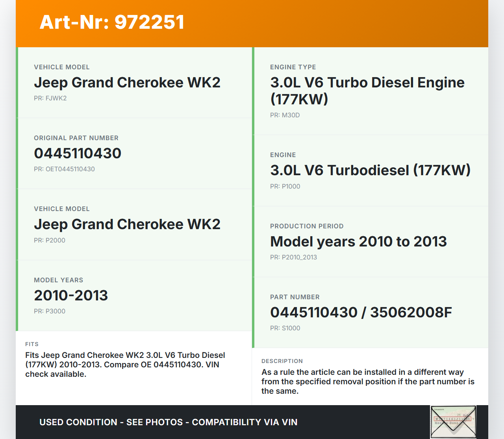The image size is (504, 439).
Task: Click the PR: P2010_2013 code
Action: point(293,257)
